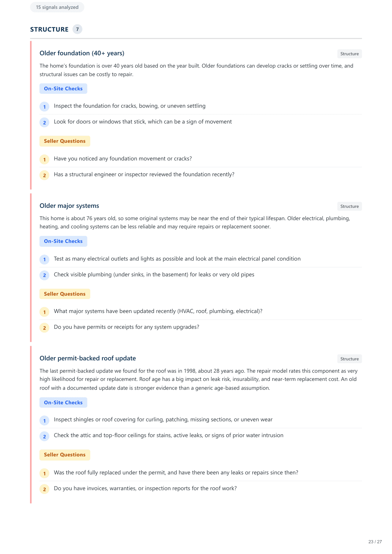Click number 2 icon beside permits or receipts question
Image resolution: width=392 pixels, height=554 pixels.
tap(45, 328)
